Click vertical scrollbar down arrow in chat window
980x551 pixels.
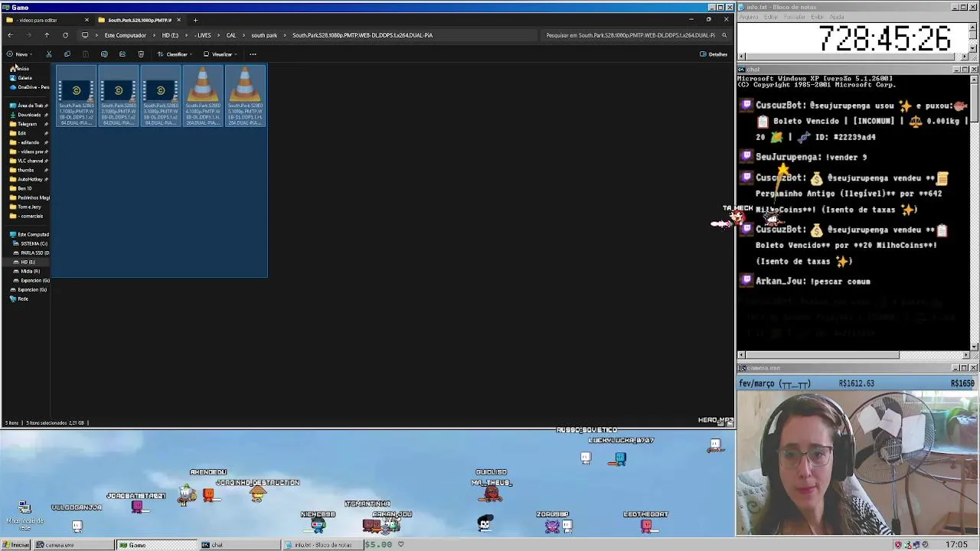(x=974, y=347)
